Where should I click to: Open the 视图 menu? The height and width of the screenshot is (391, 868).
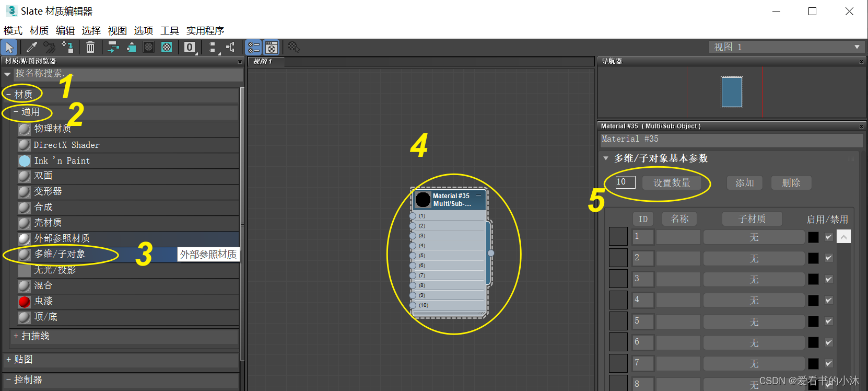(118, 31)
